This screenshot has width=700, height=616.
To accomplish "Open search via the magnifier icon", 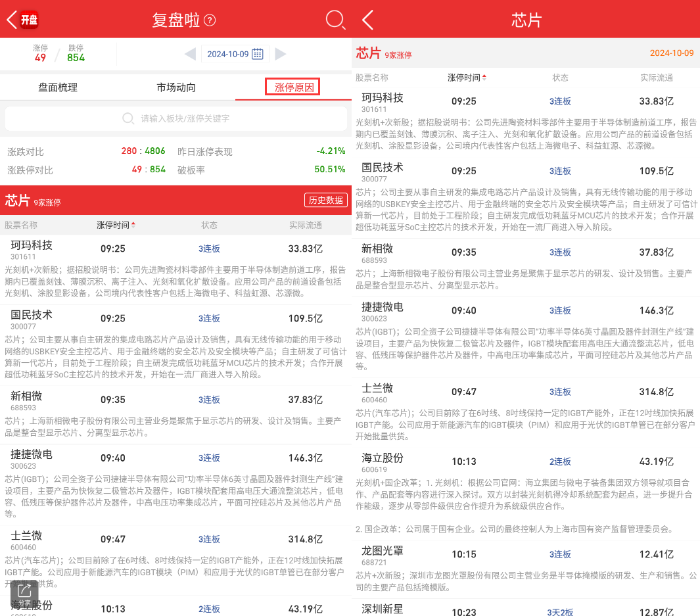I will (335, 20).
